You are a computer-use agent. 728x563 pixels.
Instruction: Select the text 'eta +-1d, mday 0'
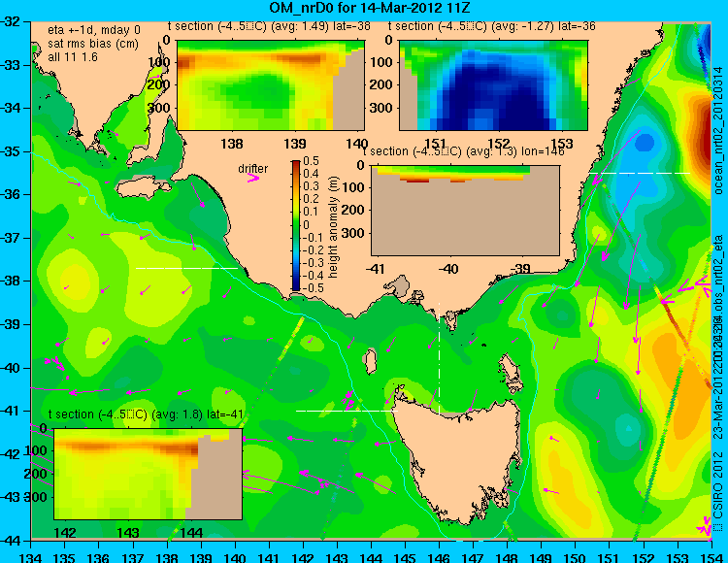click(x=94, y=30)
